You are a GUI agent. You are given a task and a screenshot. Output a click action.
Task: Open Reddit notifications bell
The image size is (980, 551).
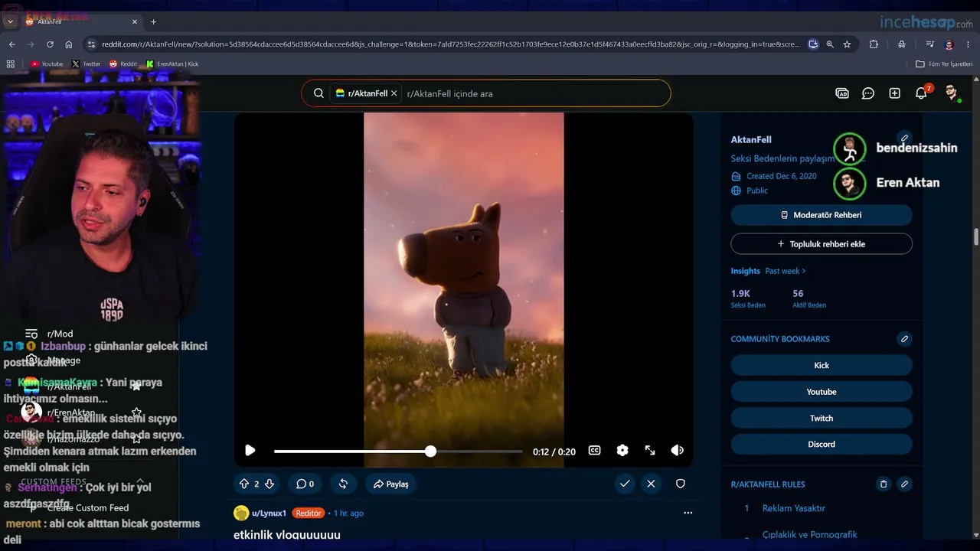(921, 93)
